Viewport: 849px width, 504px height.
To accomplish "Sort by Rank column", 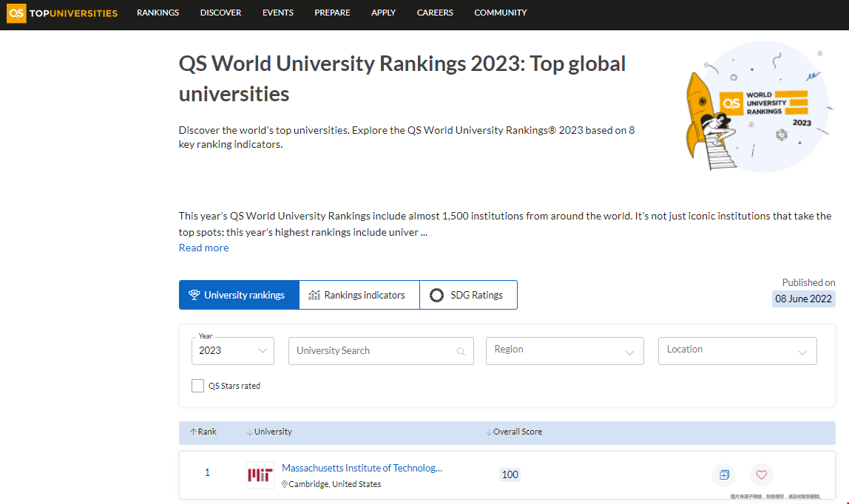I will 203,432.
